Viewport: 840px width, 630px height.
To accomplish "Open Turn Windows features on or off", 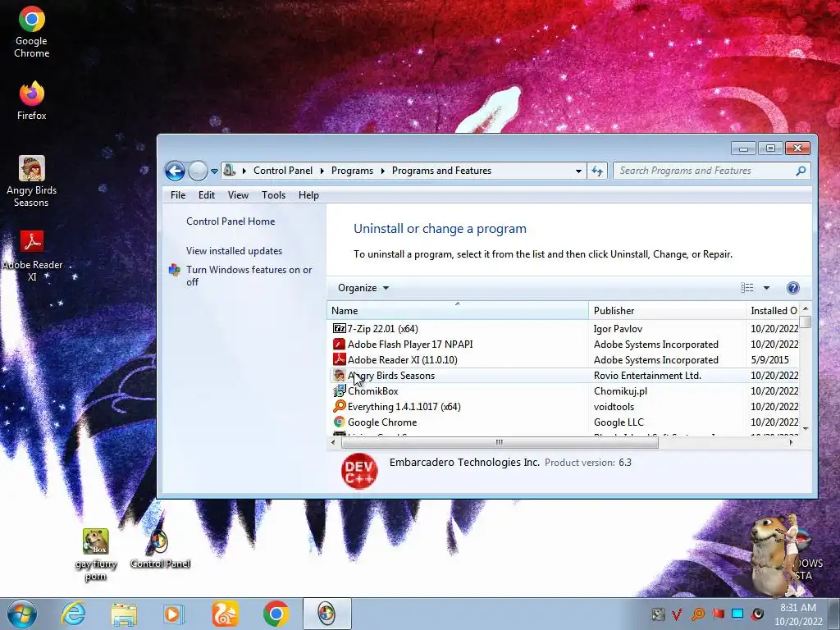I will pos(249,276).
